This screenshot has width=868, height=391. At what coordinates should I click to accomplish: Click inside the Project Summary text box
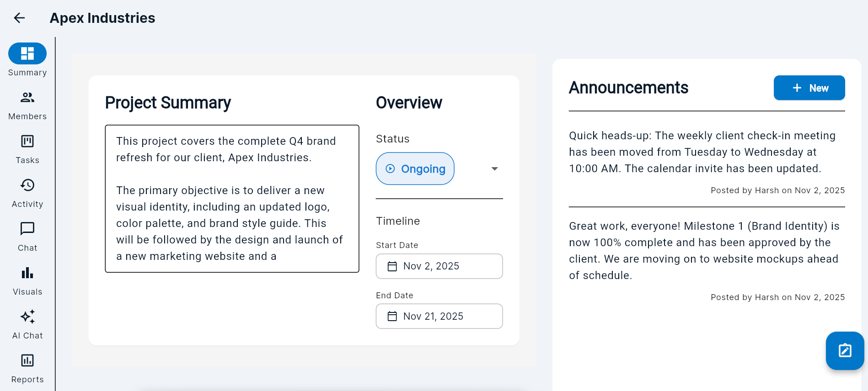(x=231, y=198)
